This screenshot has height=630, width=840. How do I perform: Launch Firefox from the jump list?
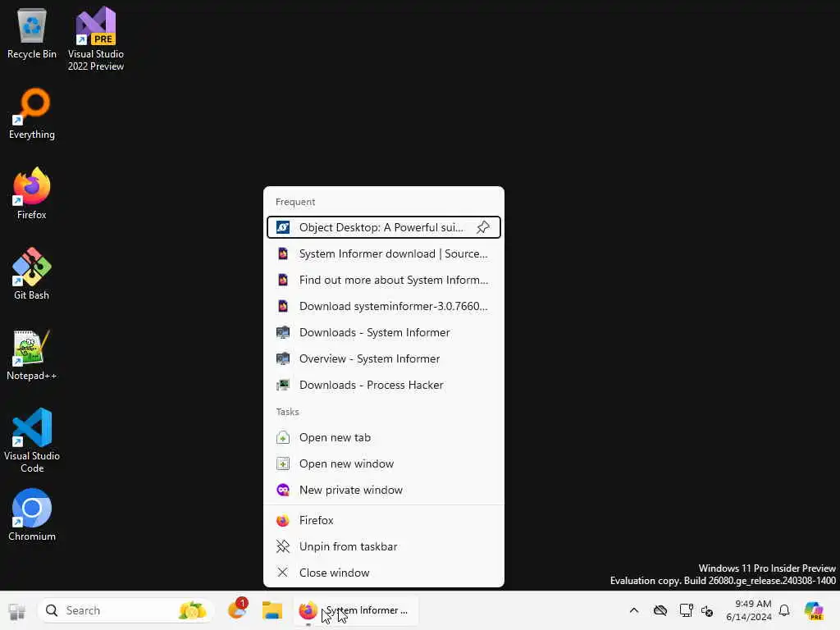(384, 520)
